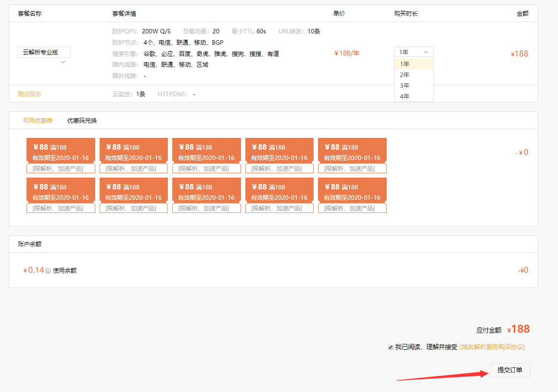
Task: Uncheck the 我已阅读，理解并接受 checkbox
Action: coord(391,347)
